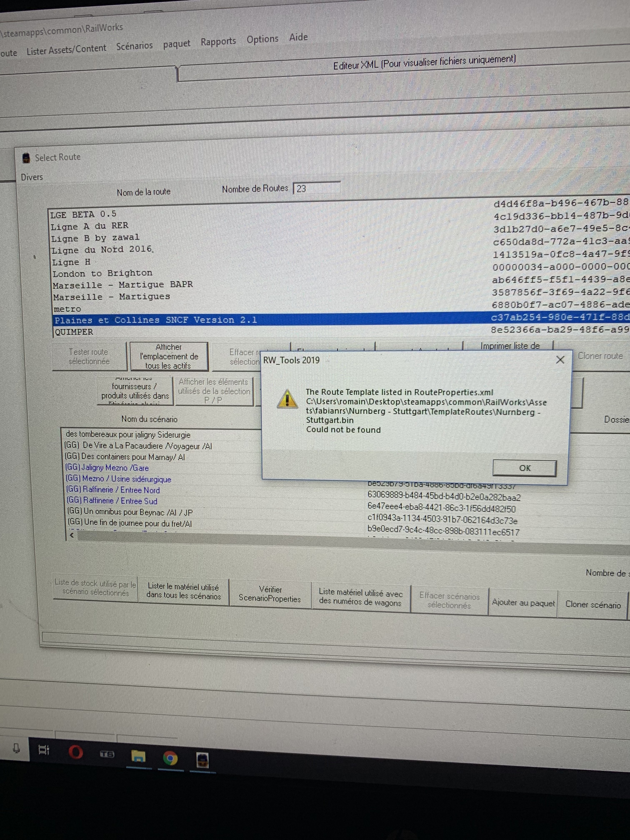Viewport: 630px width, 840px height.
Task: Open the Options menu
Action: tap(262, 39)
